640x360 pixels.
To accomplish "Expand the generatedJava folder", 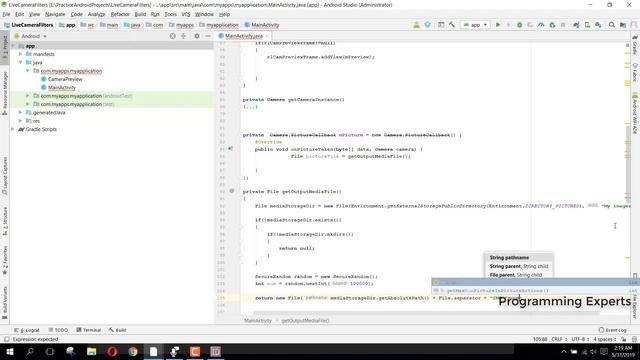I will coord(20,112).
